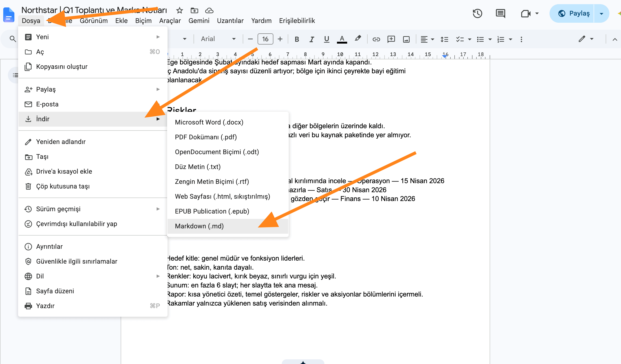Star this document
Viewport: 621px width, 364px height.
179,10
